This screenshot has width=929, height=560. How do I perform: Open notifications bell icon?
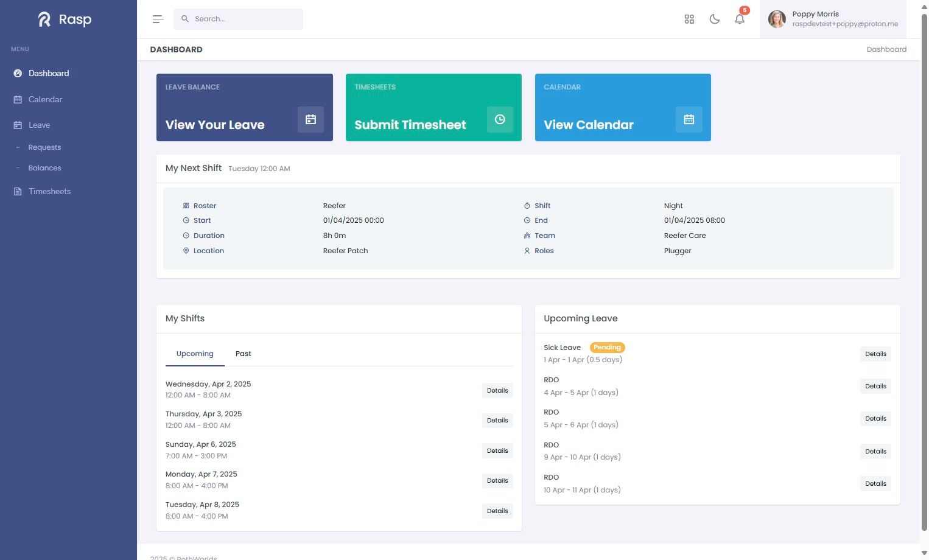[x=740, y=19]
